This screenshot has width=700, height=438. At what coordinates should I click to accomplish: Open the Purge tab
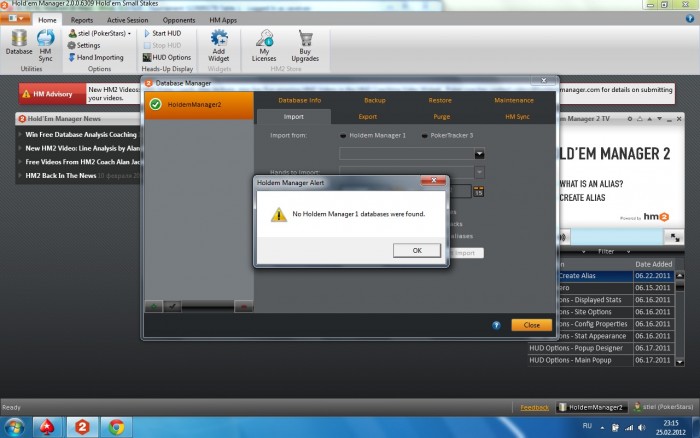[x=442, y=117]
